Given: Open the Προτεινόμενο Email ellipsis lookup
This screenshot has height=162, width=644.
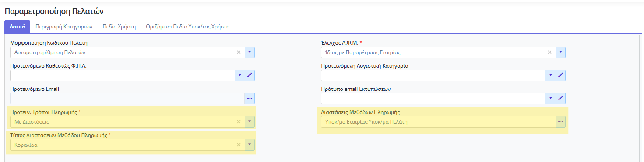Looking at the screenshot, I should pos(250,98).
